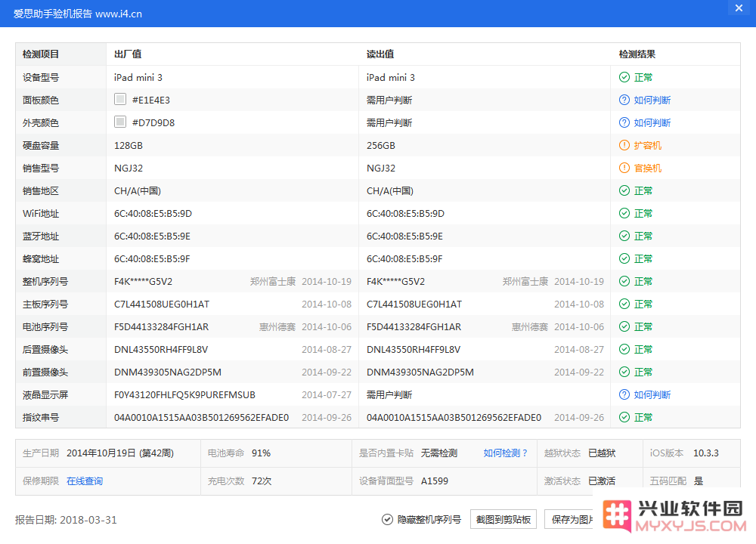756x544 pixels.
Task: Click LCD serial F0Y43120FHLFQ5K9PUREFMSUB
Action: (184, 394)
